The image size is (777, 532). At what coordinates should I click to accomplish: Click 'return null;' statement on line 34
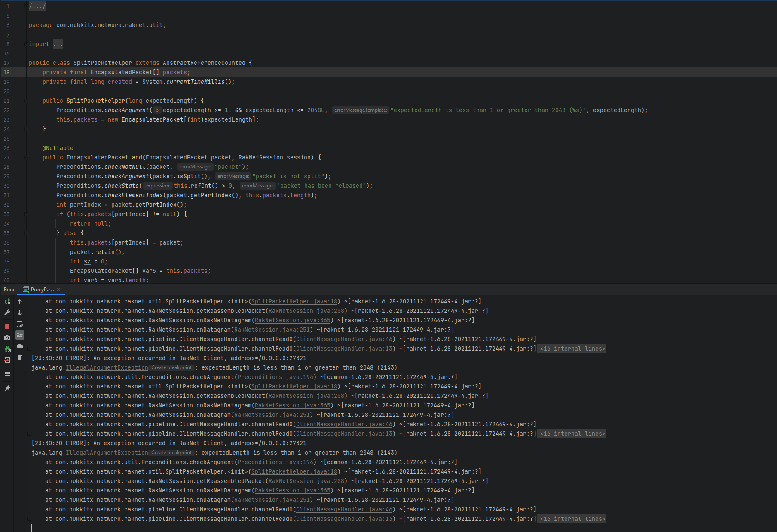point(91,223)
